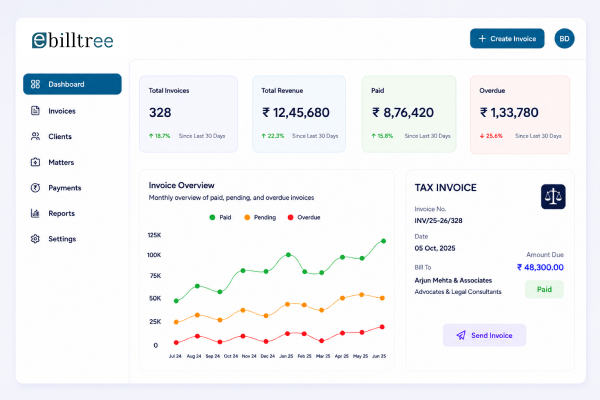600x400 pixels.
Task: Toggle the Paid legend series
Action: [x=220, y=217]
